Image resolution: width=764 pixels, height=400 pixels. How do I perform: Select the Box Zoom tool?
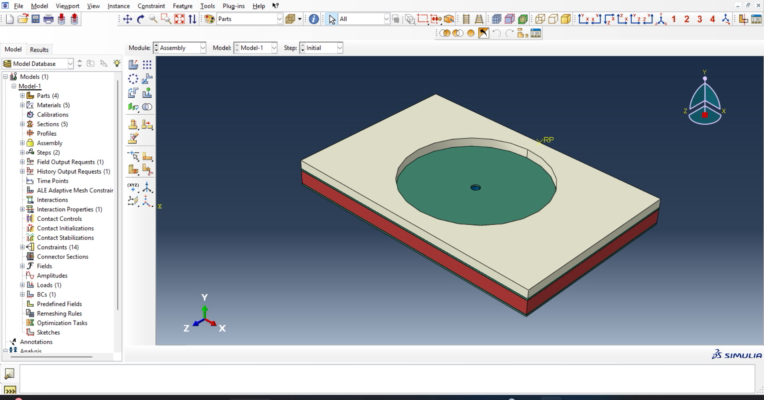tap(166, 19)
